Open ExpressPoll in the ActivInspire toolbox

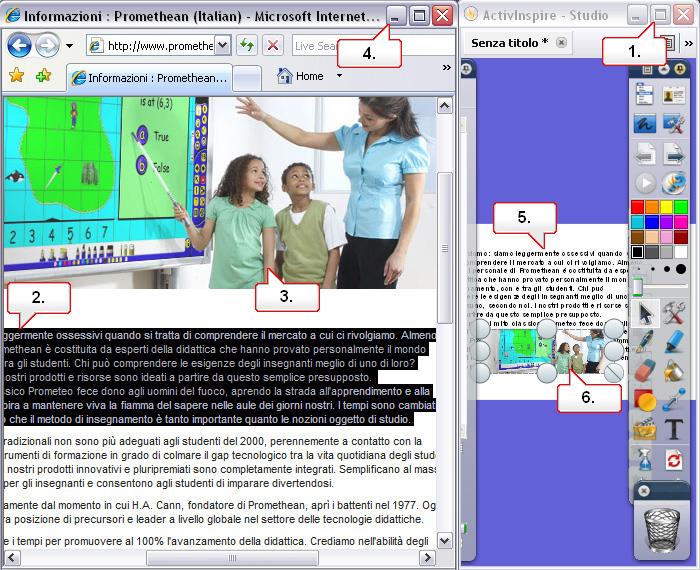[674, 183]
